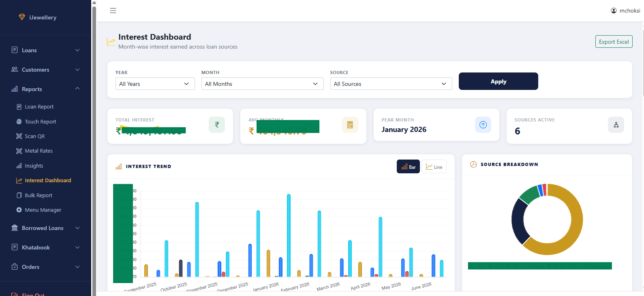644x296 pixels.
Task: Click the Metal Rates icon
Action: 19,151
